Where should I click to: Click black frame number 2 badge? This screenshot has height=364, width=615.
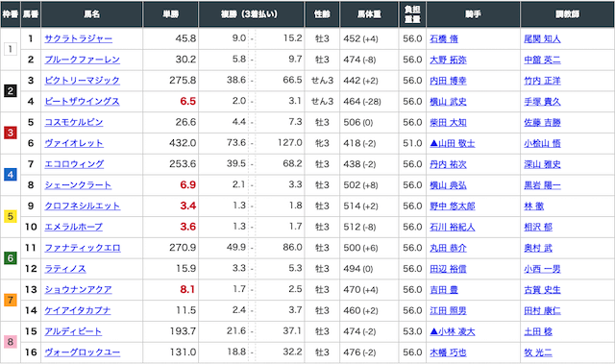[x=11, y=91]
